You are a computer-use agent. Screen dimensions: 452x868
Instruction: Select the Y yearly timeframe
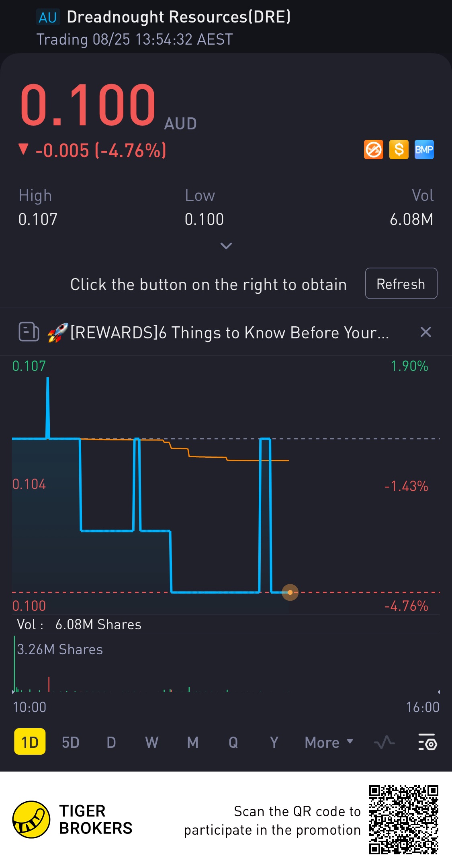tap(274, 742)
